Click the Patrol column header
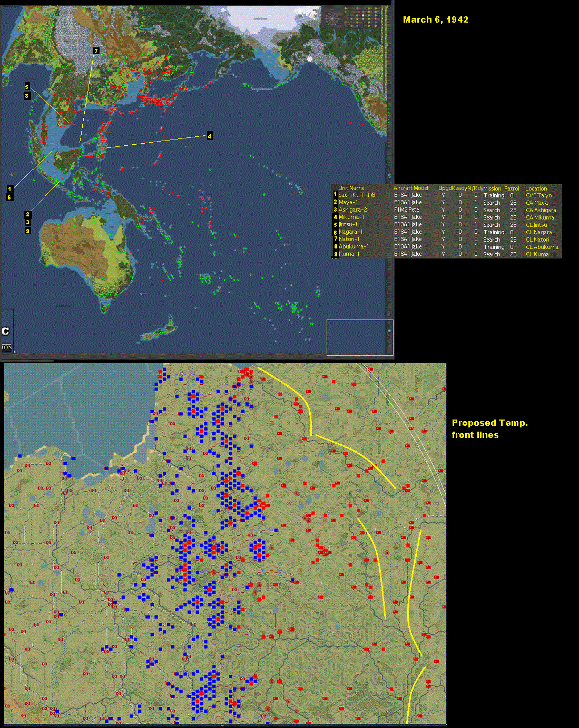 pos(512,188)
